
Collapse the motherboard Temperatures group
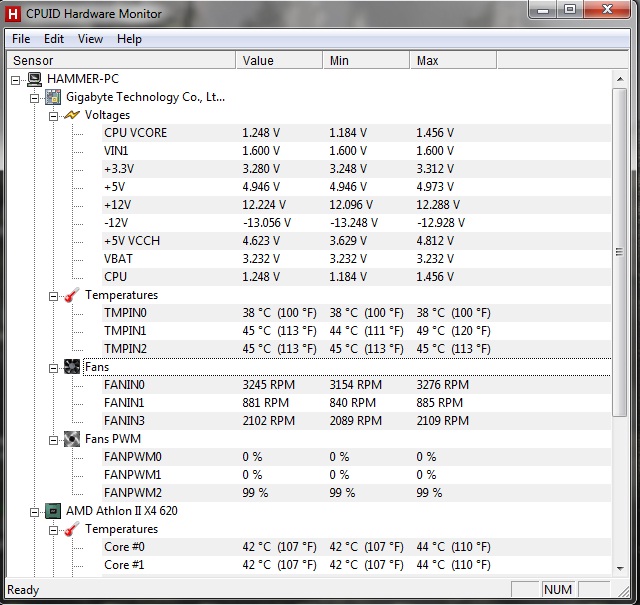point(53,296)
